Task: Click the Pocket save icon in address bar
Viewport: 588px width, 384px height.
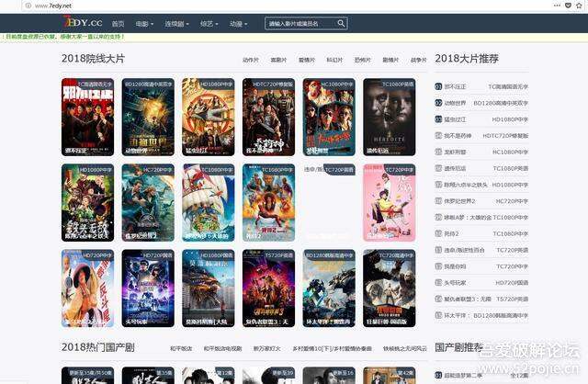Action: pyautogui.click(x=568, y=6)
